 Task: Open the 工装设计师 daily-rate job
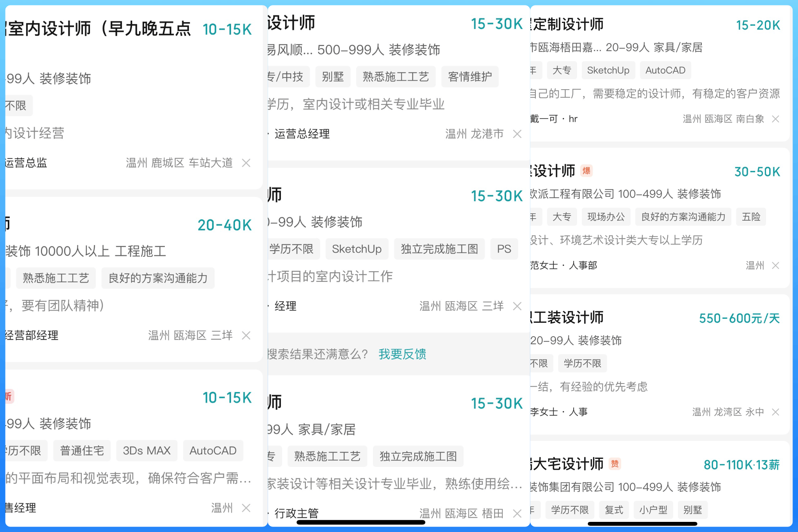point(568,318)
